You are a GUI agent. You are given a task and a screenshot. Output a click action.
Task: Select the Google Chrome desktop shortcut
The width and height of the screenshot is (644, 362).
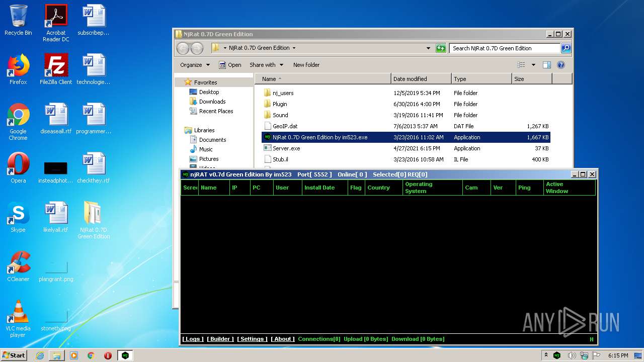[x=18, y=122]
